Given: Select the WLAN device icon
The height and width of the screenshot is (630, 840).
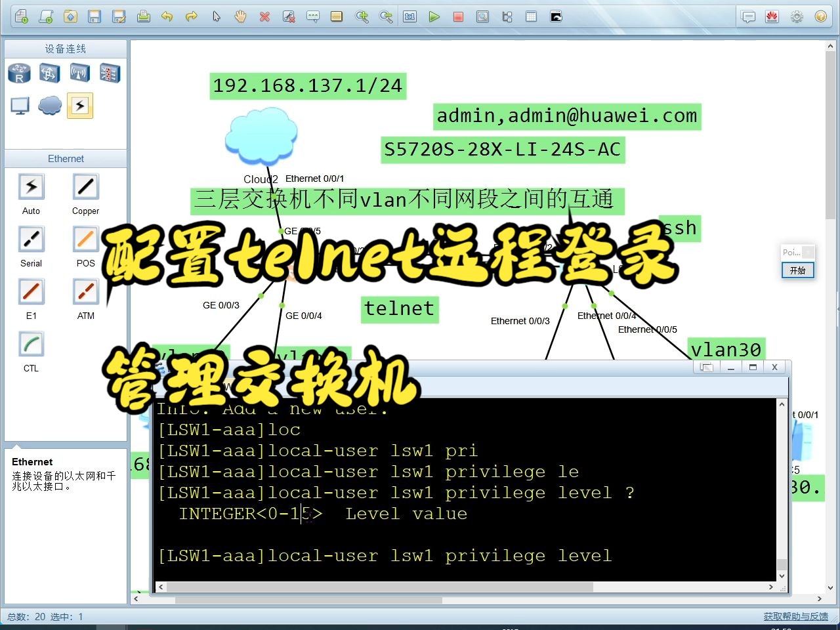Looking at the screenshot, I should click(79, 73).
